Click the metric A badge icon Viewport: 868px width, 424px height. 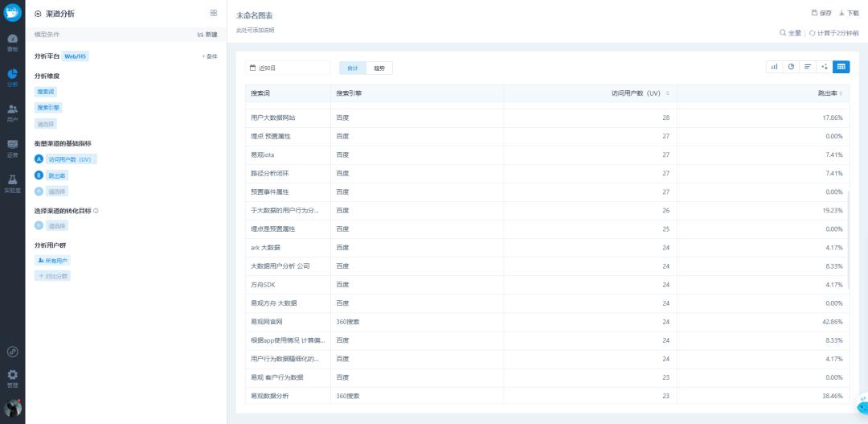point(39,159)
